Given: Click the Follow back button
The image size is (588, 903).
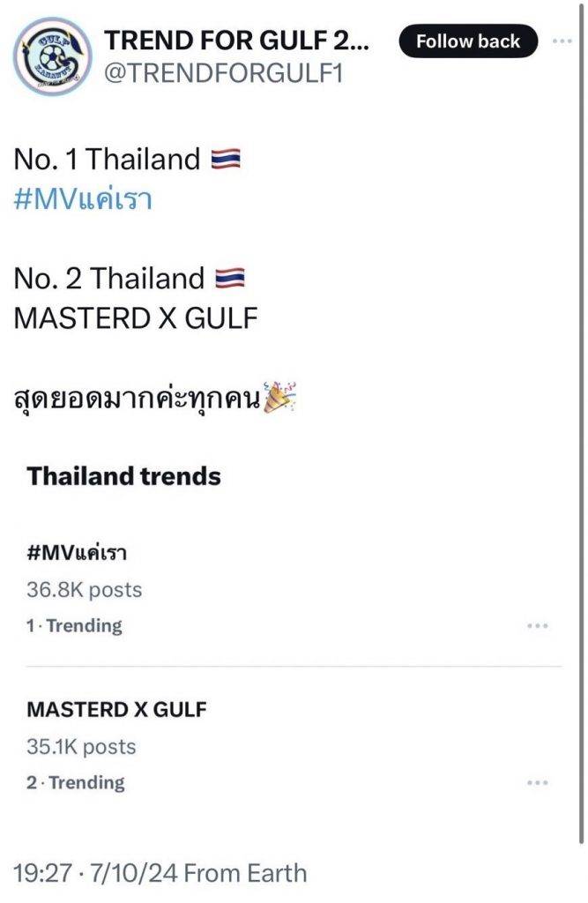Looking at the screenshot, I should pyautogui.click(x=468, y=41).
